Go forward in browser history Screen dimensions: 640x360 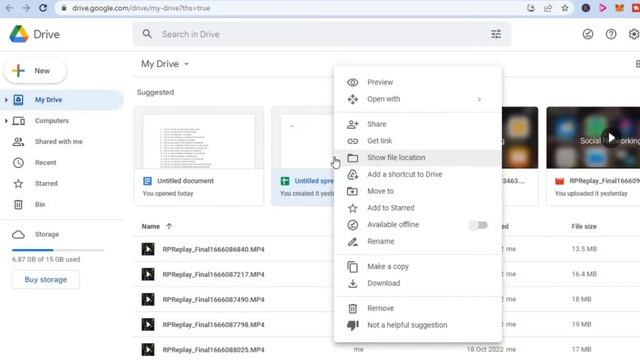coord(26,8)
